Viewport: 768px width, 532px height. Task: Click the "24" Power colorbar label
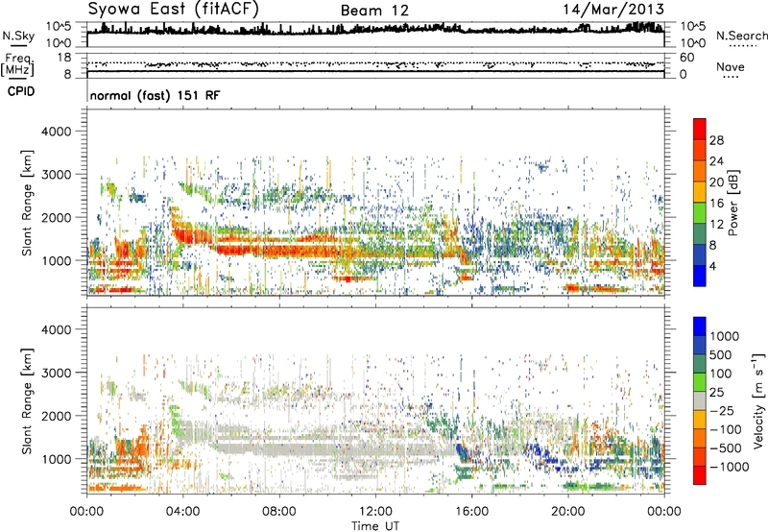coord(716,161)
